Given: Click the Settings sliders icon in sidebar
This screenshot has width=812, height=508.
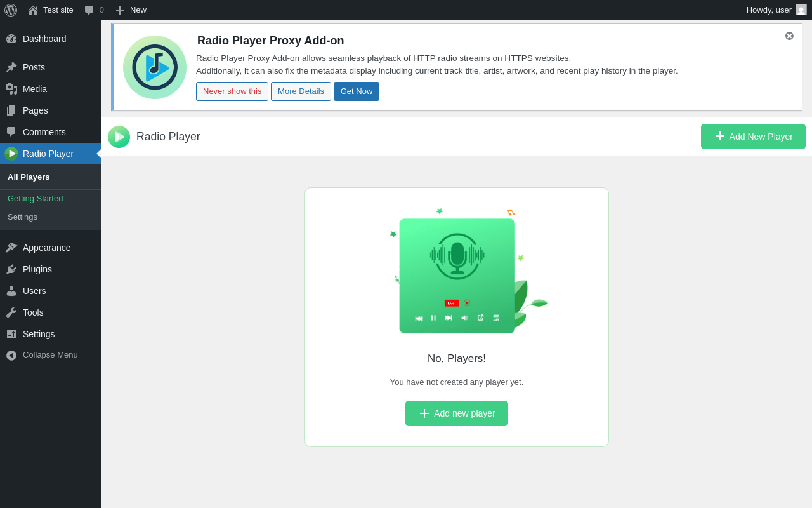Looking at the screenshot, I should [11, 334].
